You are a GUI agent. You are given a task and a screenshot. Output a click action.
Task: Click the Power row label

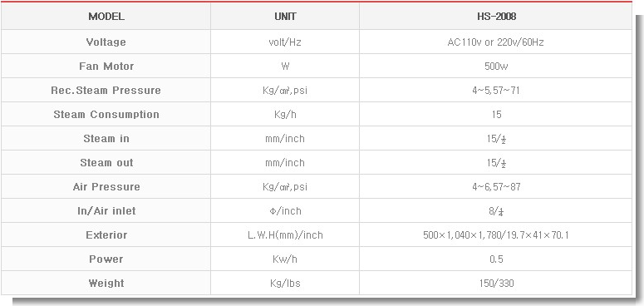106,259
